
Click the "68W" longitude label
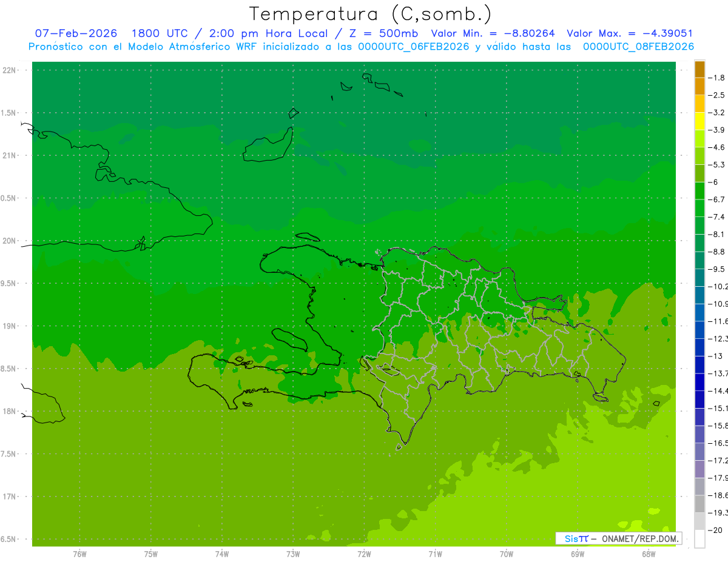tap(649, 554)
